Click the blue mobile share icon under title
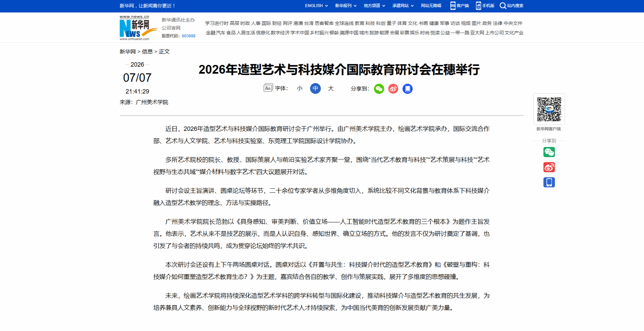The height and width of the screenshot is (331, 644). point(407,89)
